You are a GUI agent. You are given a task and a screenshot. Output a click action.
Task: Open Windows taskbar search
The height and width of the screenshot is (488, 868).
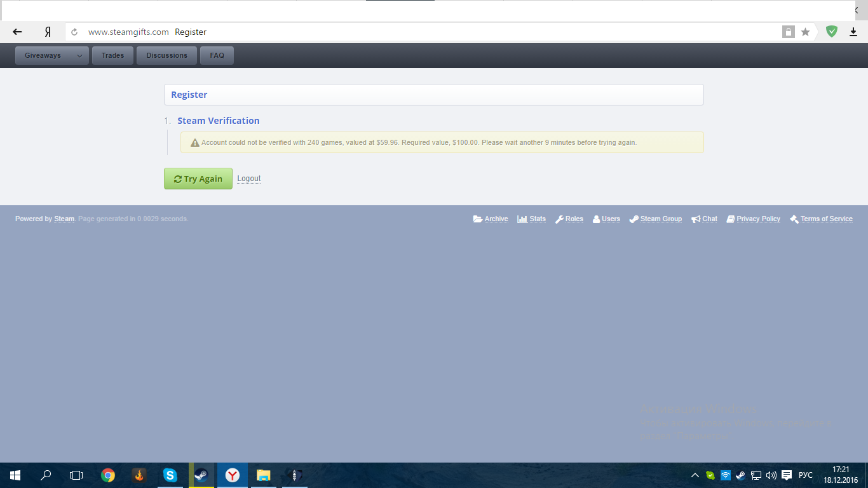46,475
